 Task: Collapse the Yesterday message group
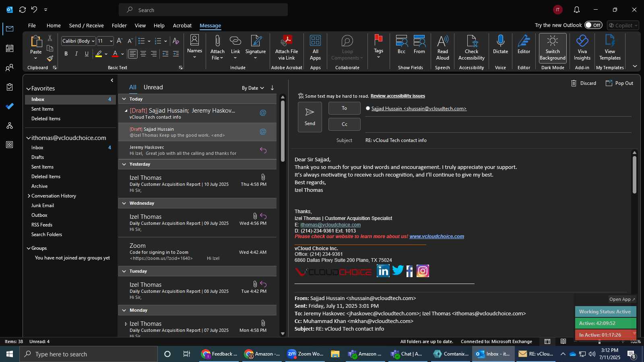[x=124, y=164]
